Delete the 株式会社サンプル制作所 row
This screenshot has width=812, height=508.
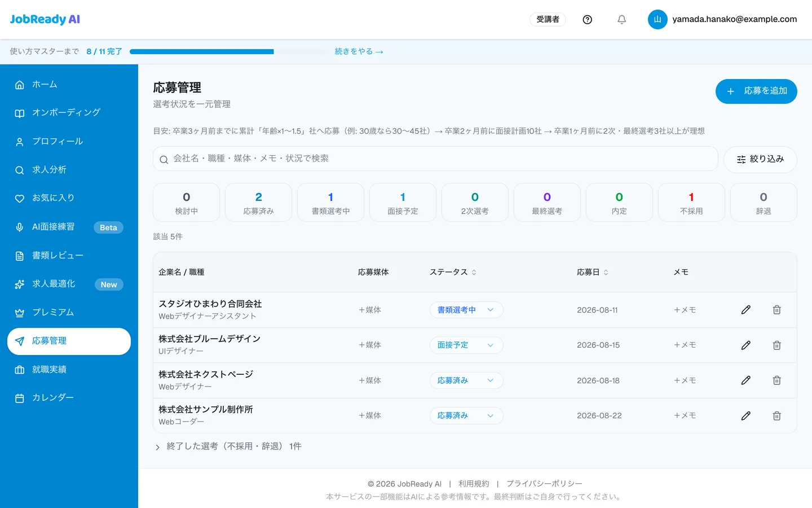pyautogui.click(x=776, y=415)
